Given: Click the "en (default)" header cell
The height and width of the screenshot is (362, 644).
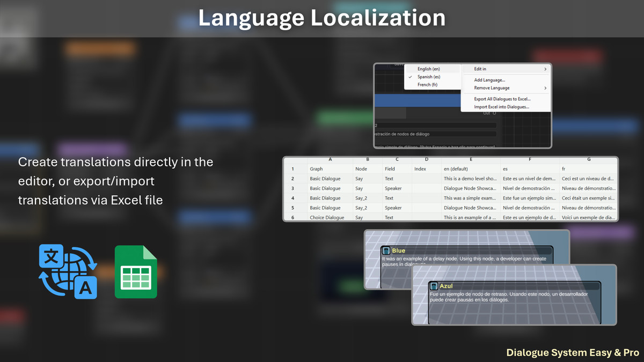Looking at the screenshot, I should [x=471, y=169].
